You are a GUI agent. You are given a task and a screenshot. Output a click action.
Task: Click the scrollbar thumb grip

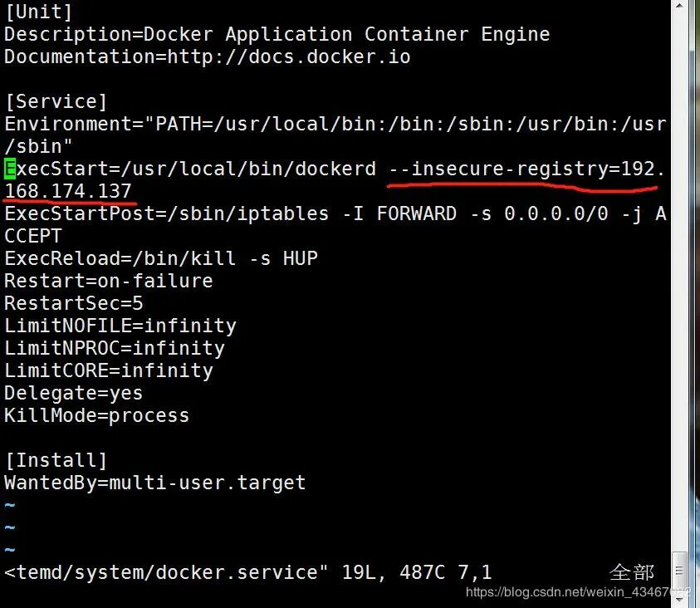680,570
